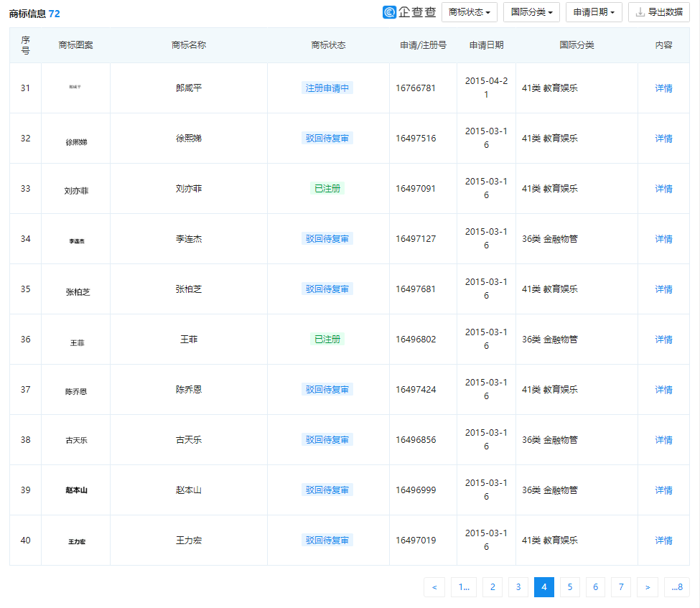The image size is (700, 608).
Task: Click the 王力宏 trademark image thumbnail
Action: pyautogui.click(x=77, y=541)
